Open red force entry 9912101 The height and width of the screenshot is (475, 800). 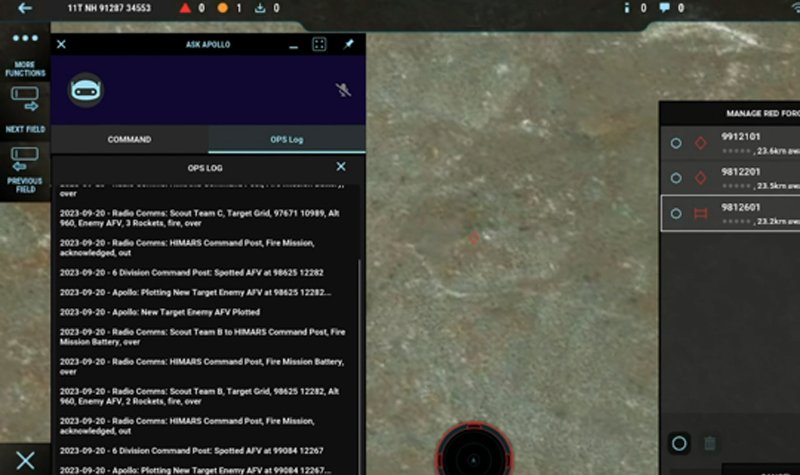coord(731,143)
